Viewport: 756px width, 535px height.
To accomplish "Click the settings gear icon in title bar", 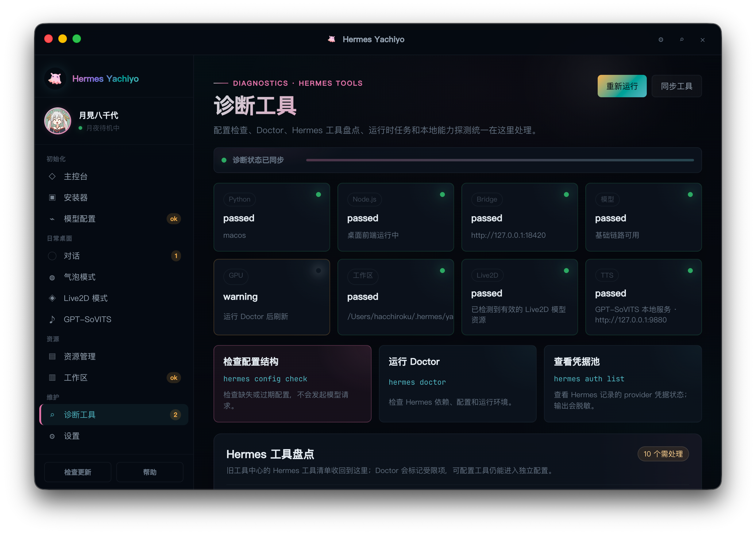I will point(661,40).
